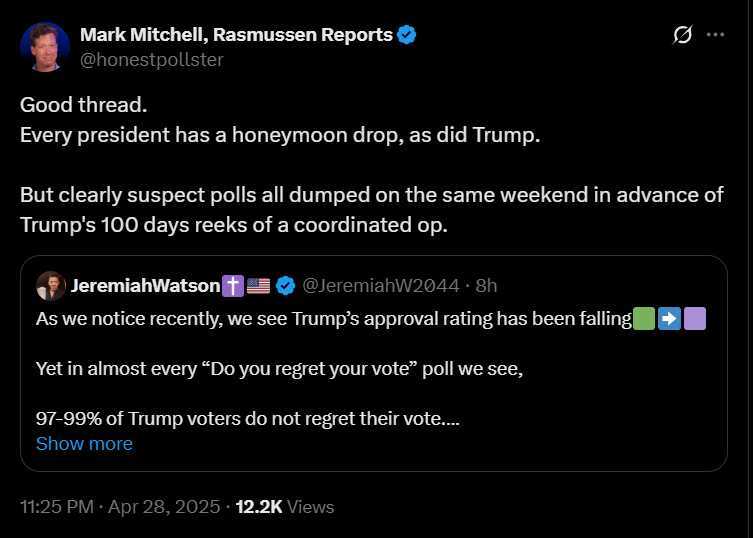Click the green square emoji after 'falling'
This screenshot has width=753, height=538.
point(644,318)
